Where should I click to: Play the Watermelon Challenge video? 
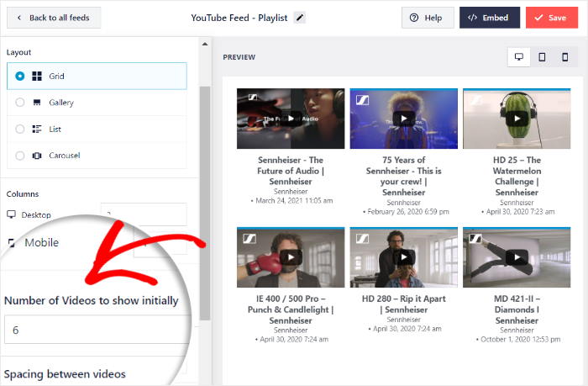tap(517, 119)
